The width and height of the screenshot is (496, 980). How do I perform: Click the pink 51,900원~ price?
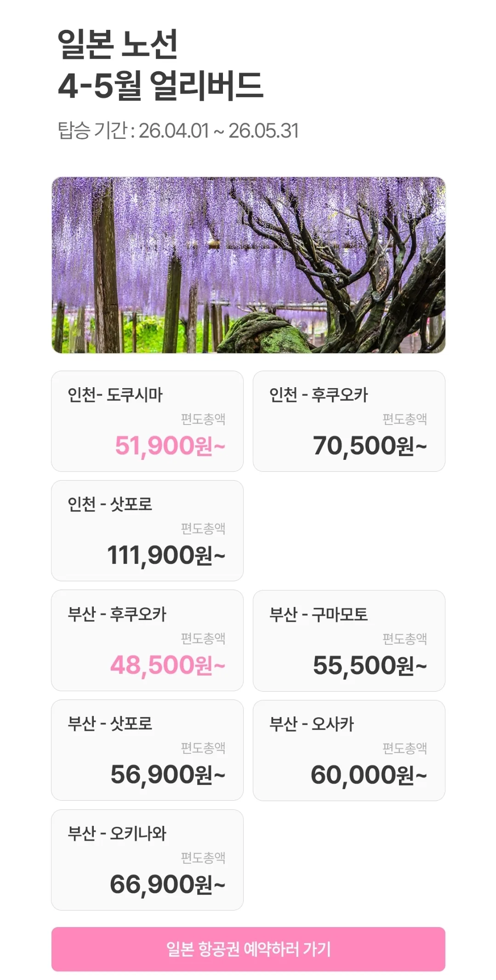click(x=170, y=446)
